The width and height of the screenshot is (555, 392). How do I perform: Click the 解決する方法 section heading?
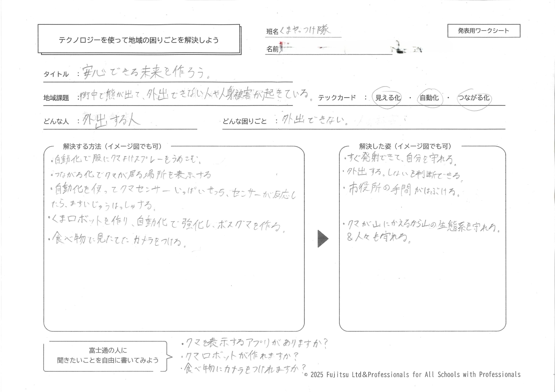pos(112,146)
